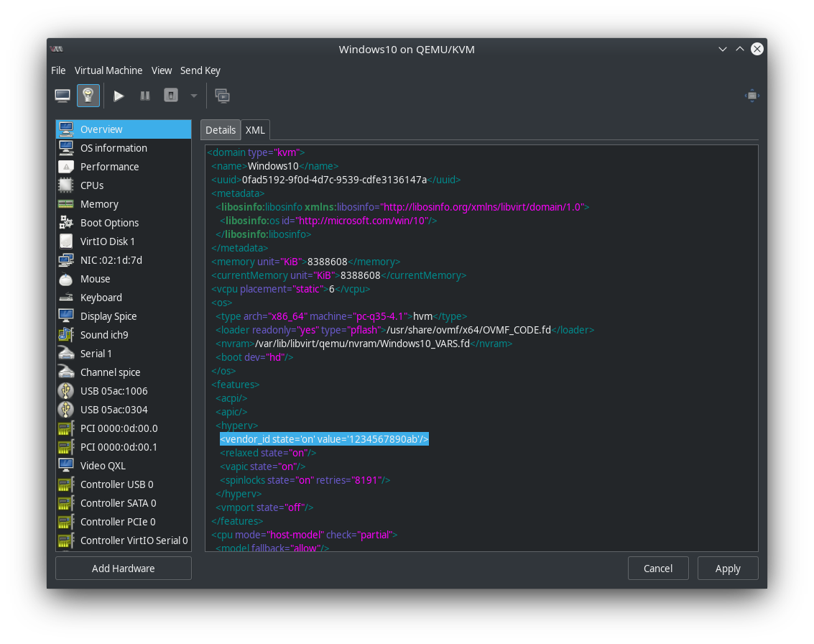Select Controller SATA 0 entry
Screen dimensions: 814x644
[x=124, y=503]
